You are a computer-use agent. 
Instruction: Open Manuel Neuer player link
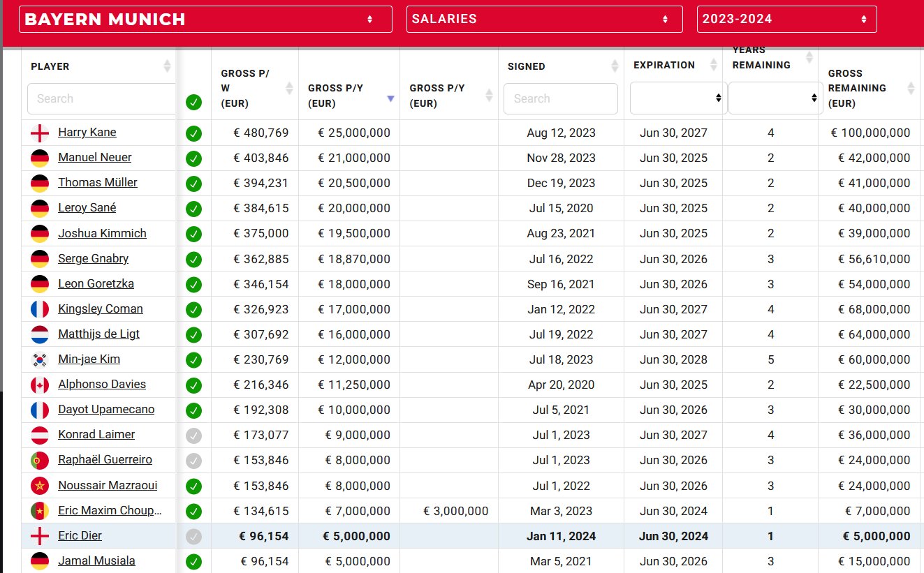click(95, 158)
